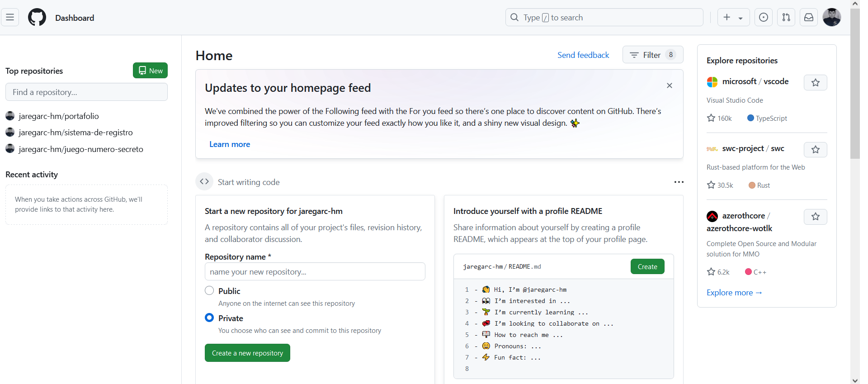The width and height of the screenshot is (868, 384).
Task: Open the Filter button with 8 filters
Action: click(653, 55)
